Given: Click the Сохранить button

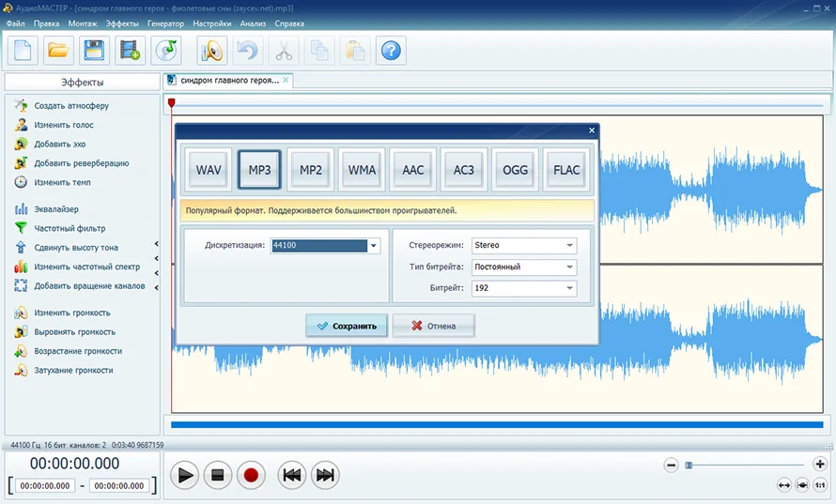Looking at the screenshot, I should pyautogui.click(x=347, y=326).
